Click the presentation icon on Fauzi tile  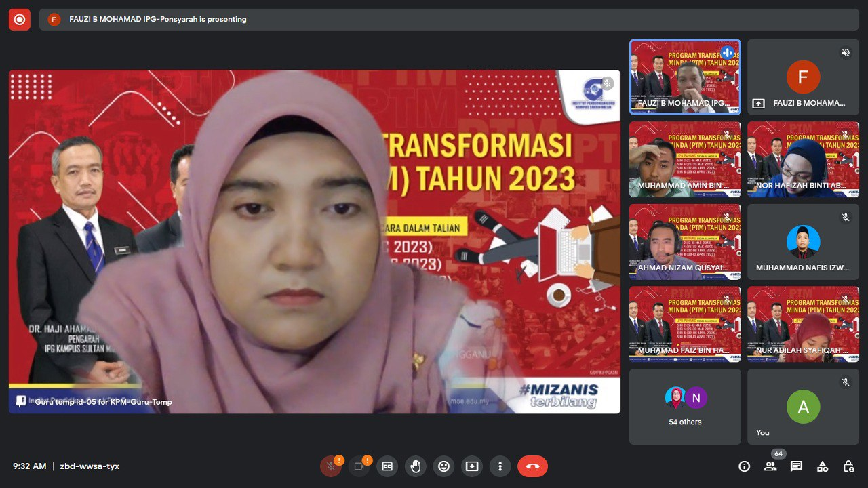[759, 104]
